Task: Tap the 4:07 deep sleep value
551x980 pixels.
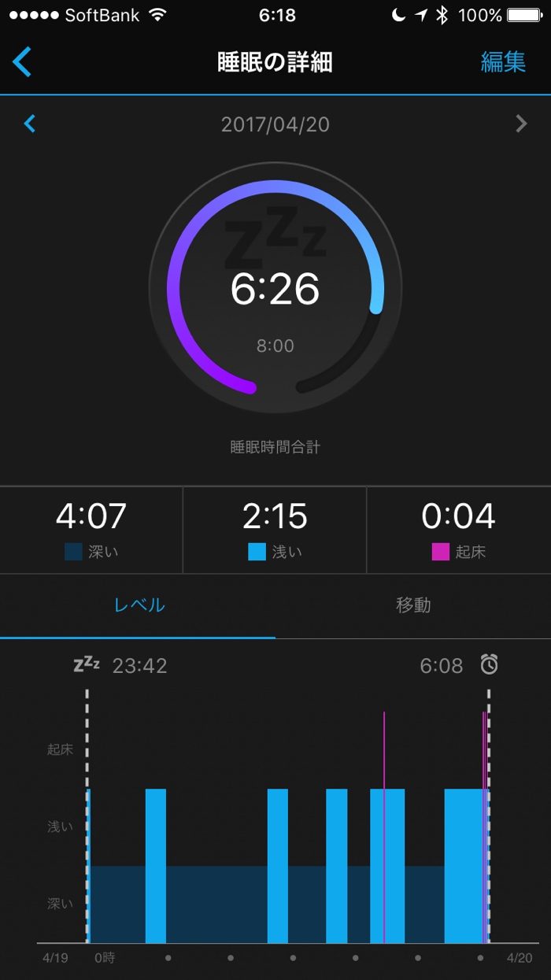Action: [x=91, y=516]
